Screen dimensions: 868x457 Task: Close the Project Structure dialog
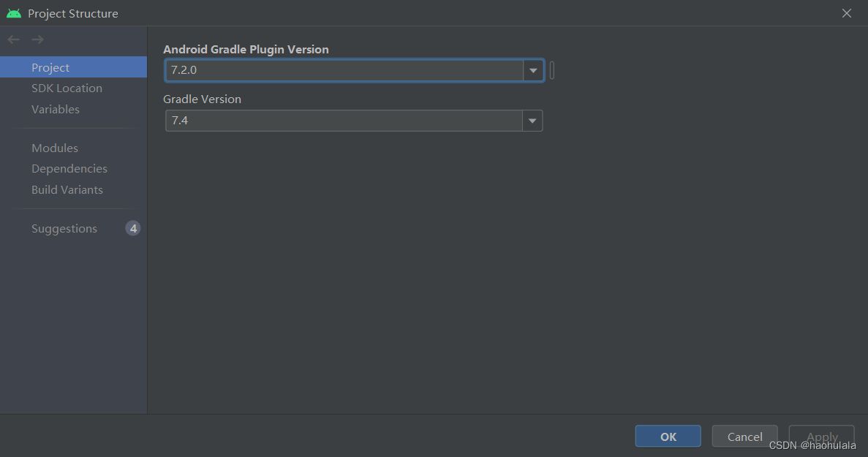coord(847,13)
